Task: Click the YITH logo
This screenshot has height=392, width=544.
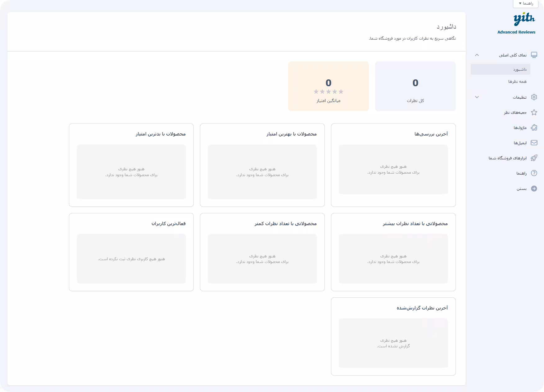Action: 524,19
